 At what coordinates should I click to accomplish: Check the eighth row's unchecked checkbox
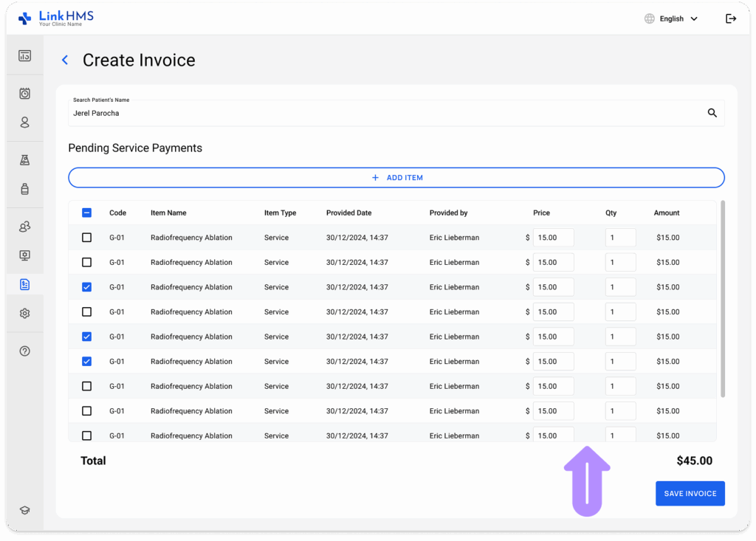pos(87,411)
